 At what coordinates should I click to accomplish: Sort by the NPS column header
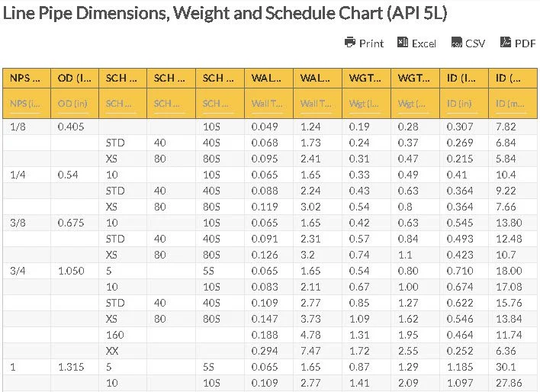[26, 78]
